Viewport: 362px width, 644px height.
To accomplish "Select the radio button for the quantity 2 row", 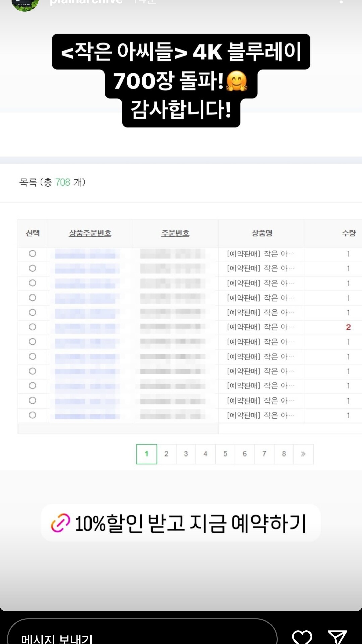I will pos(33,327).
